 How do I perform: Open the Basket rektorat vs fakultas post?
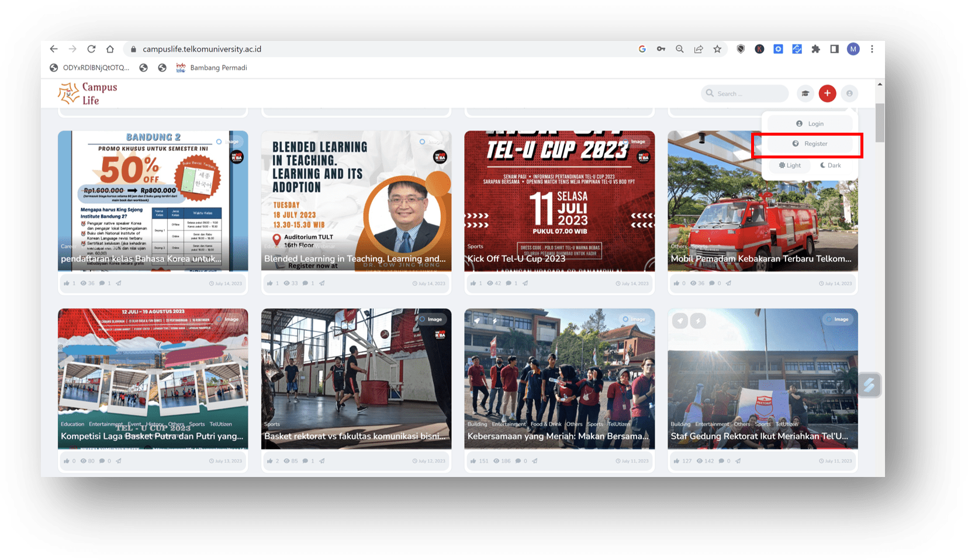pos(355,436)
